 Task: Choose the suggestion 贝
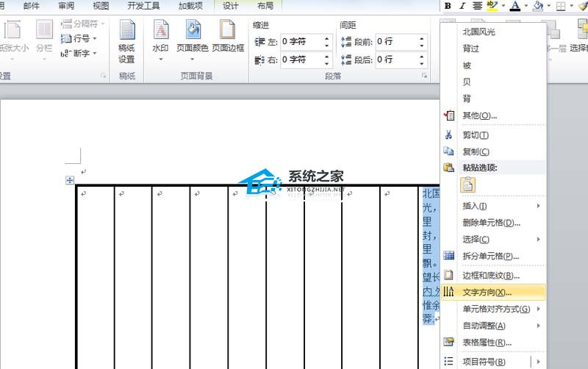[x=467, y=82]
